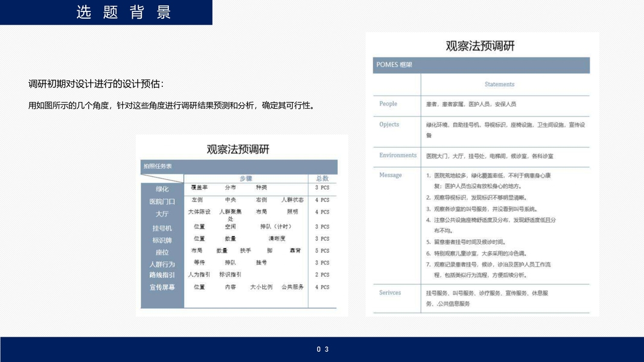Click the "大体陈设" cell in the 大厅 row

[x=199, y=212]
